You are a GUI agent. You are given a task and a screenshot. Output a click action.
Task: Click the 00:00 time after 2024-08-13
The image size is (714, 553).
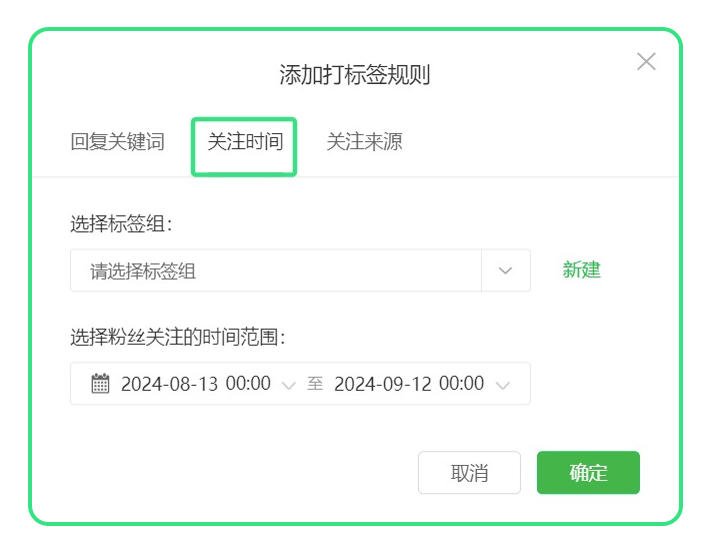coord(248,384)
